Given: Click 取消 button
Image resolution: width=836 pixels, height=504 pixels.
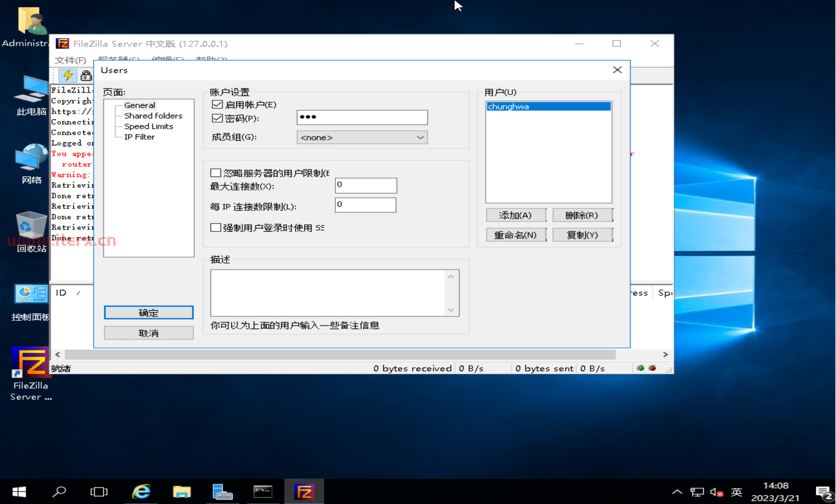Looking at the screenshot, I should [149, 333].
